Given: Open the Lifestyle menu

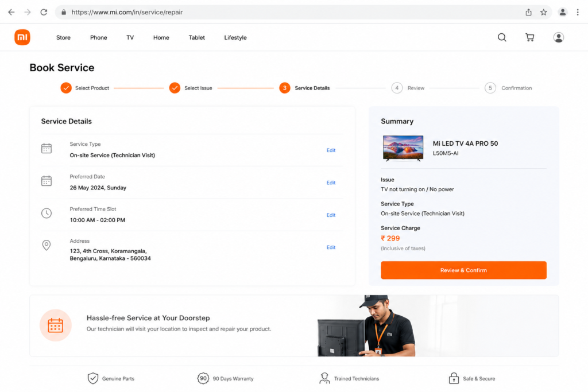Looking at the screenshot, I should 235,37.
